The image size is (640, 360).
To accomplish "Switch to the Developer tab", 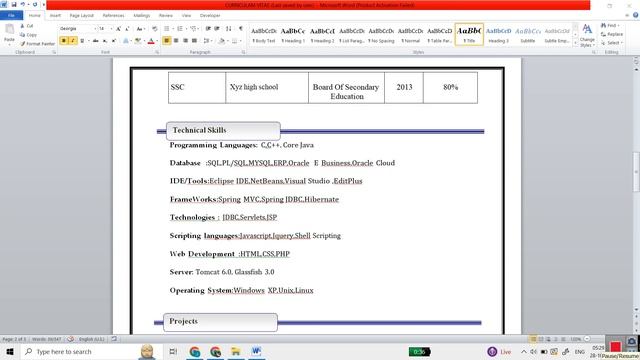I will click(210, 15).
